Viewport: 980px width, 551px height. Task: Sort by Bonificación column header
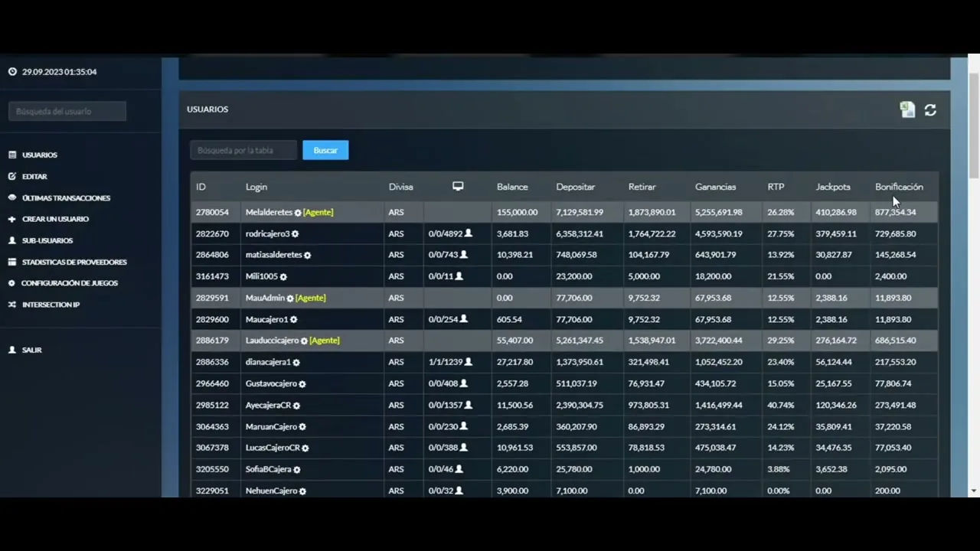tap(899, 187)
